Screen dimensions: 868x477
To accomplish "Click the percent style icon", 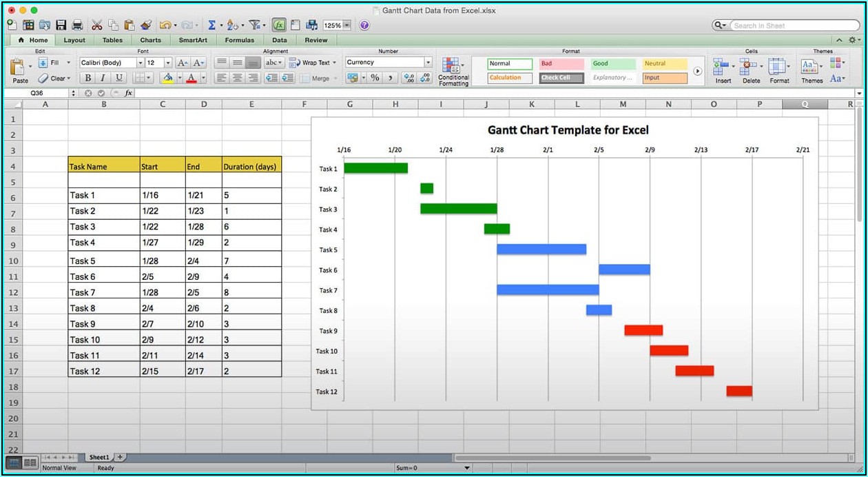I will [x=375, y=78].
